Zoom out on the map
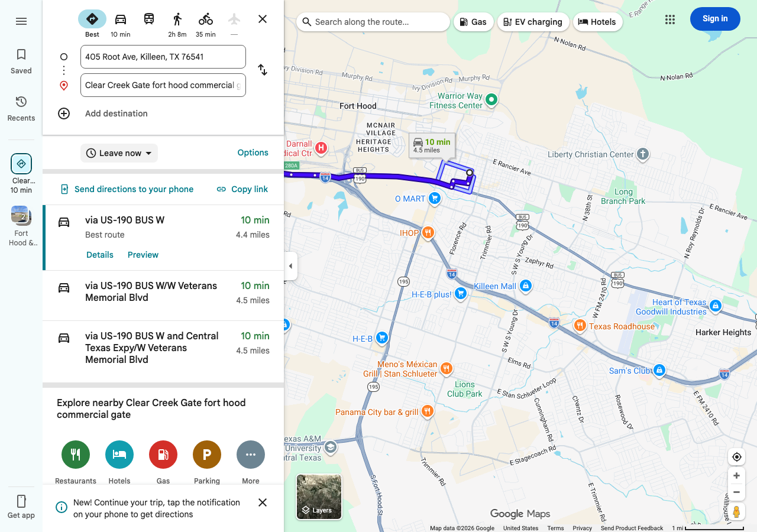Screen dimensions: 757x532 (x=737, y=492)
